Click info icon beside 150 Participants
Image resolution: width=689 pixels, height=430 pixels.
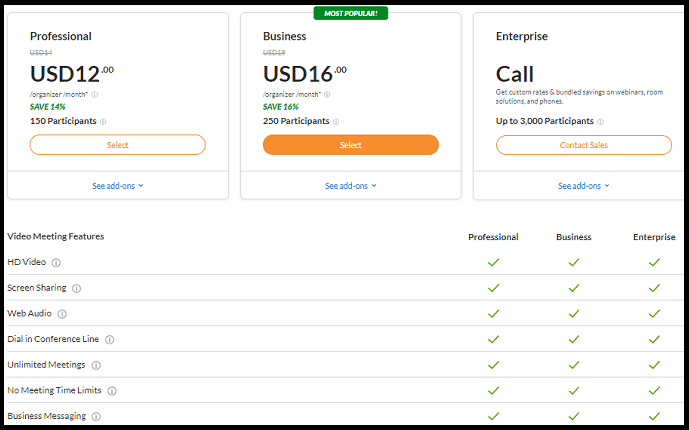click(x=103, y=122)
